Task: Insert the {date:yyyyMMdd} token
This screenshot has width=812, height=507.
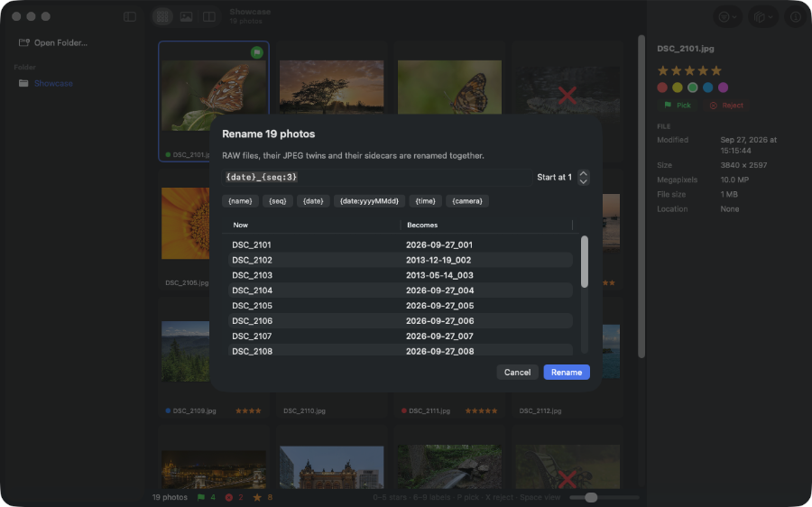Action: click(369, 201)
